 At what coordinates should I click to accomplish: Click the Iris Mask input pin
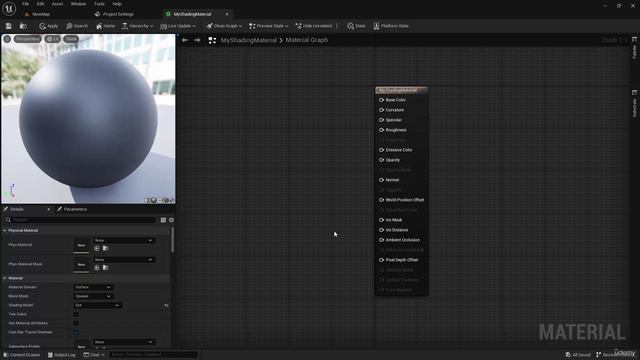tap(381, 220)
